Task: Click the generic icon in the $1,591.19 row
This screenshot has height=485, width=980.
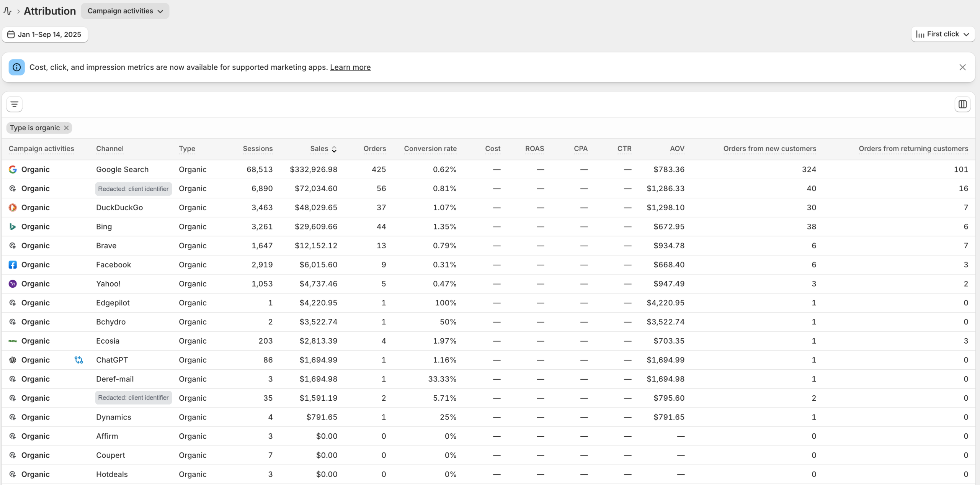Action: tap(13, 398)
